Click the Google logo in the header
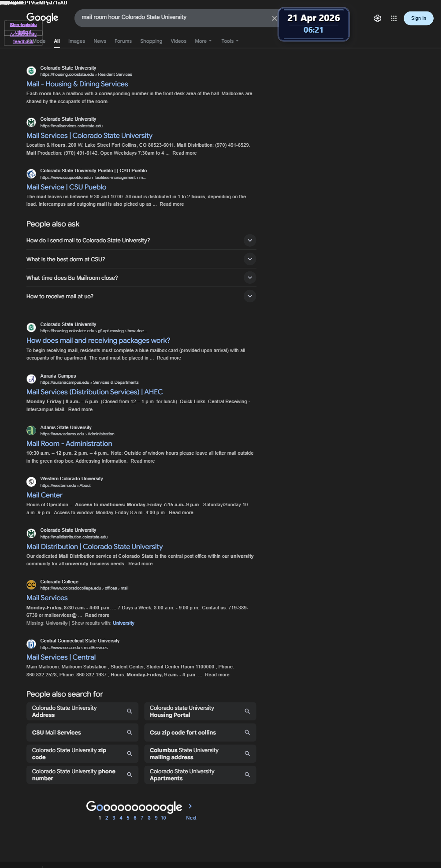The image size is (446, 868). click(x=42, y=18)
